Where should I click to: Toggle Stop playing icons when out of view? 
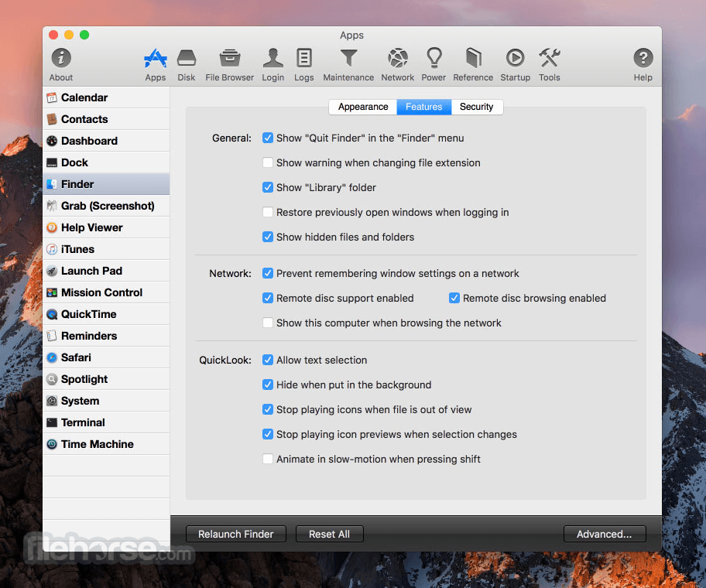(267, 409)
